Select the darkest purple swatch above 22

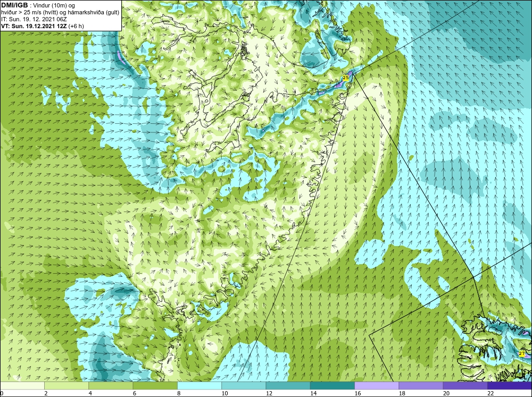(x=510, y=386)
